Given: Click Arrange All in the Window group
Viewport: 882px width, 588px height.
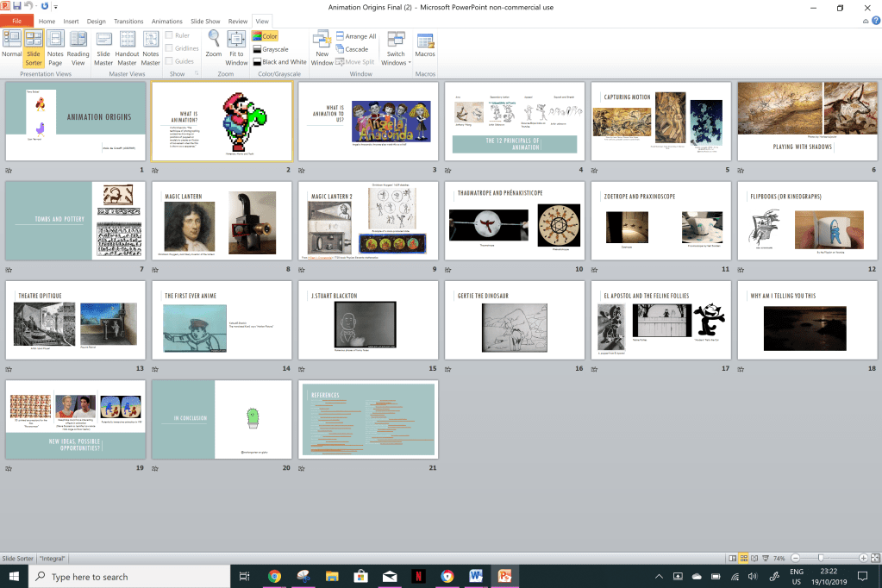Looking at the screenshot, I should [355, 36].
